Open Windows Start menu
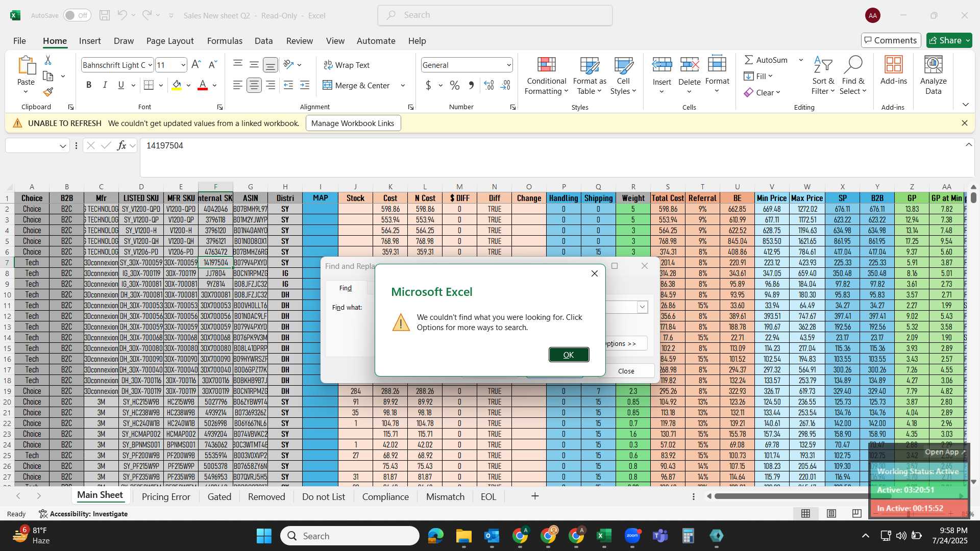 [264, 536]
